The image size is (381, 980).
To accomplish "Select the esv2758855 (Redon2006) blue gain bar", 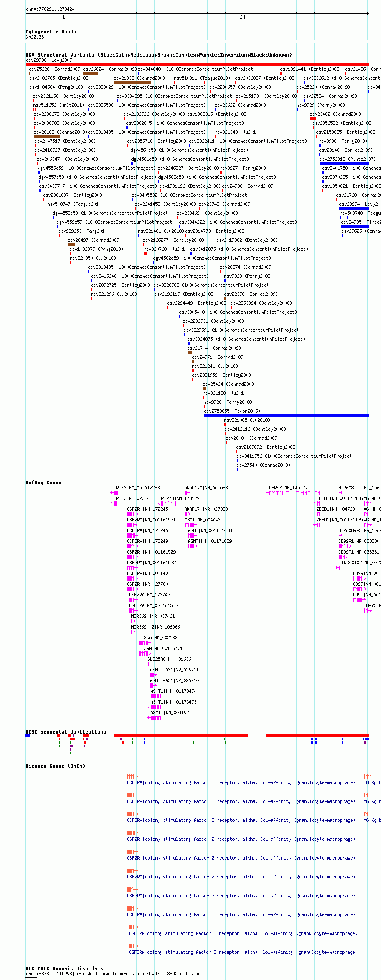I will pyautogui.click(x=286, y=415).
